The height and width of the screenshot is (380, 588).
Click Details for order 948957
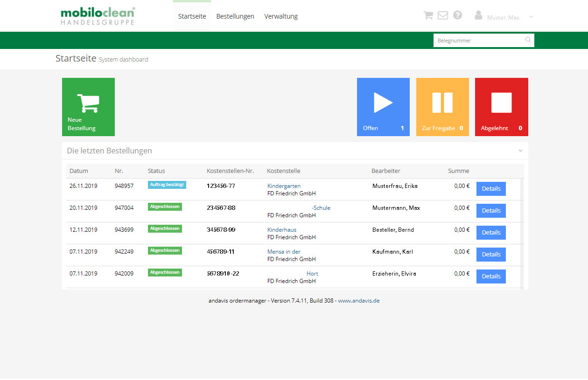coord(490,188)
